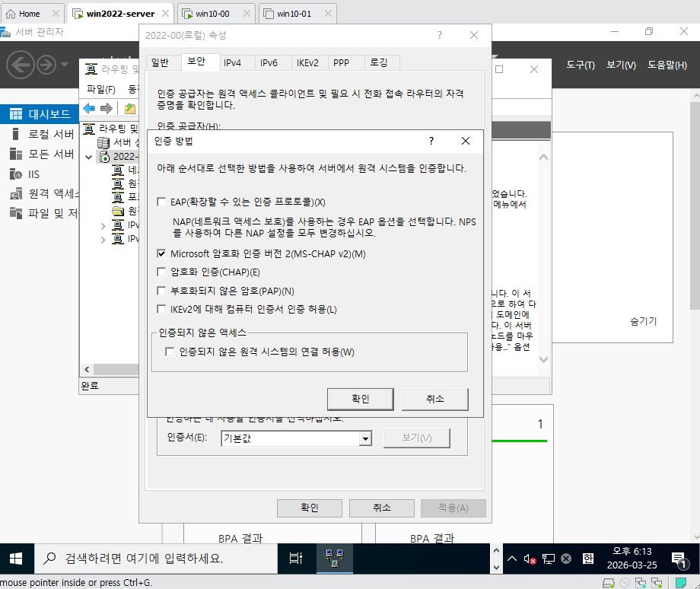The height and width of the screenshot is (589, 700).
Task: Show hidden system tray icons
Action: click(x=512, y=559)
